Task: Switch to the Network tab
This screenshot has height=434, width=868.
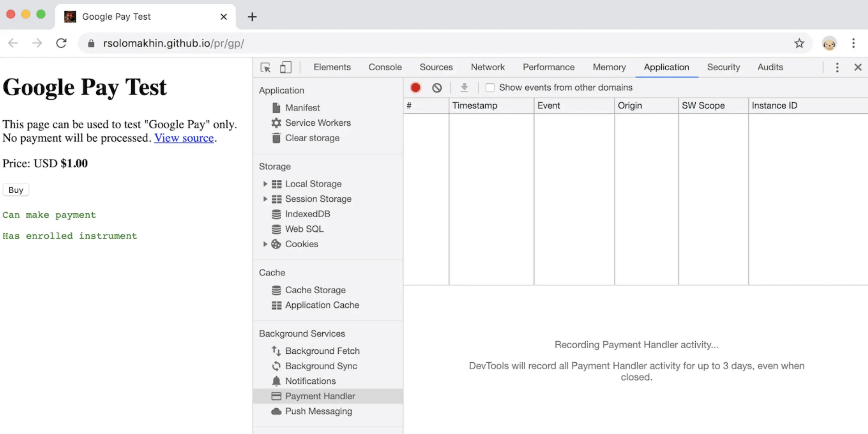Action: coord(488,67)
